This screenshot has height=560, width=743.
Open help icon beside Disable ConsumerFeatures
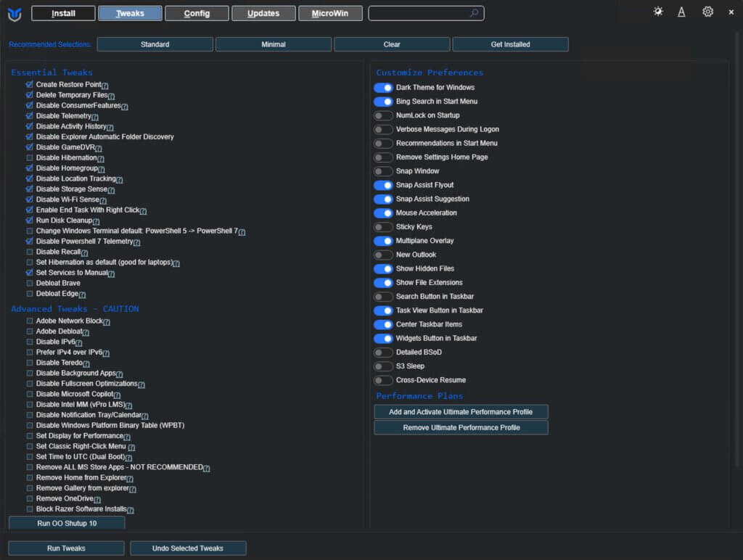point(125,107)
